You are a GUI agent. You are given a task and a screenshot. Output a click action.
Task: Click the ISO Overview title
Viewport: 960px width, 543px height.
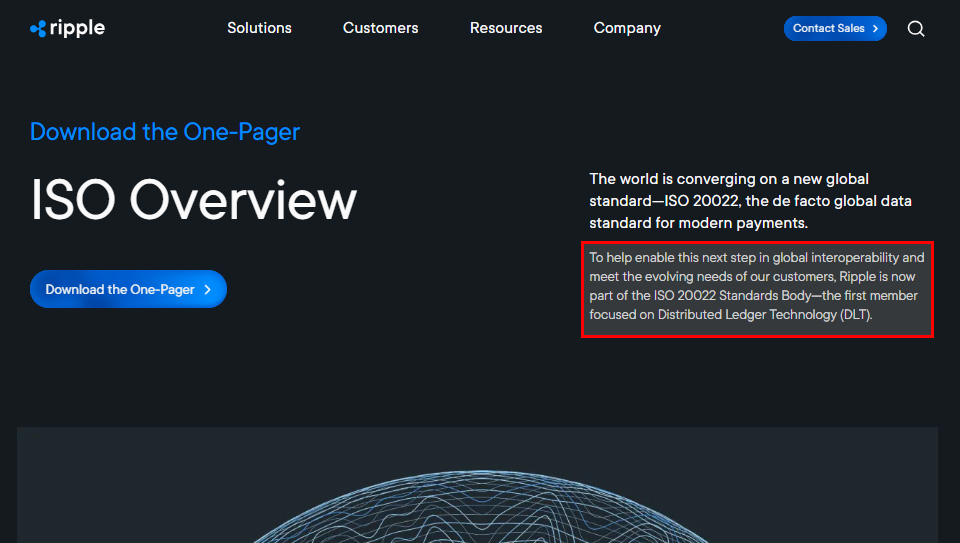[x=193, y=200]
